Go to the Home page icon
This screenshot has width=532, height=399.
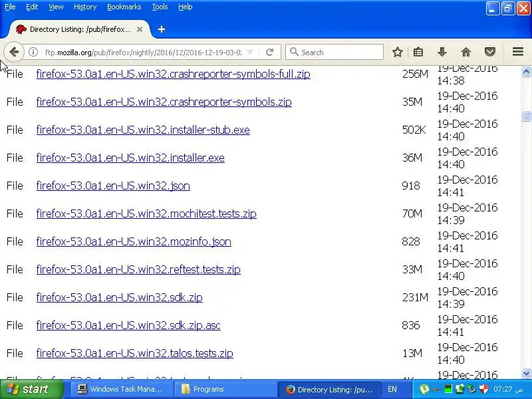pos(466,53)
